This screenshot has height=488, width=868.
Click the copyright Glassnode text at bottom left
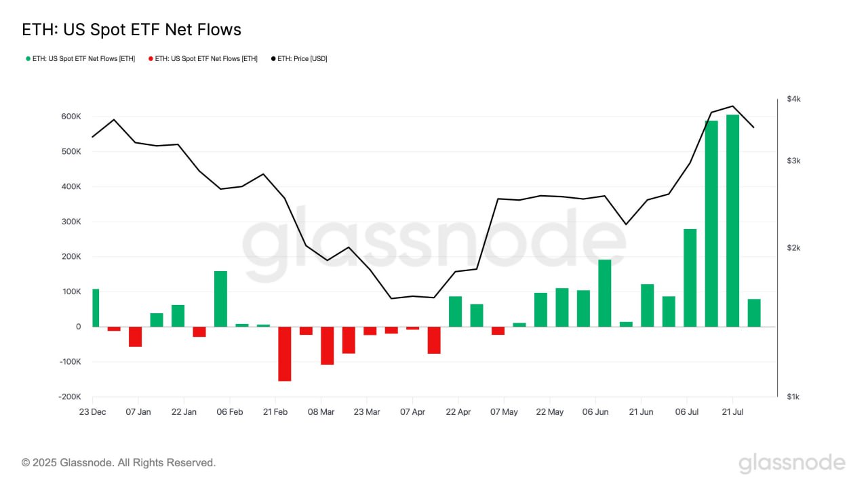119,463
